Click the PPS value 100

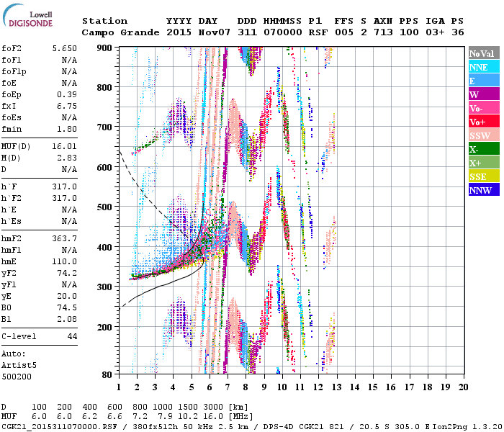(409, 32)
